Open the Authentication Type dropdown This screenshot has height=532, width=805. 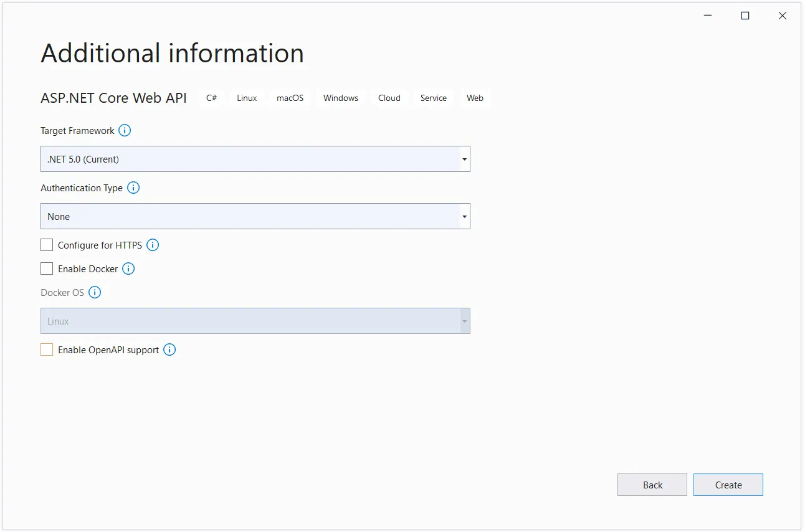[464, 216]
